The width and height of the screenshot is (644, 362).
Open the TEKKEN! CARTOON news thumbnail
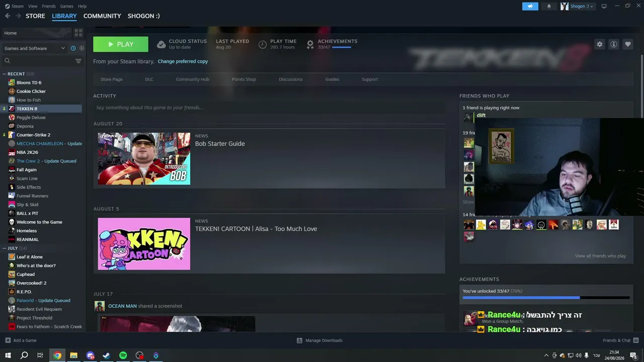[144, 244]
